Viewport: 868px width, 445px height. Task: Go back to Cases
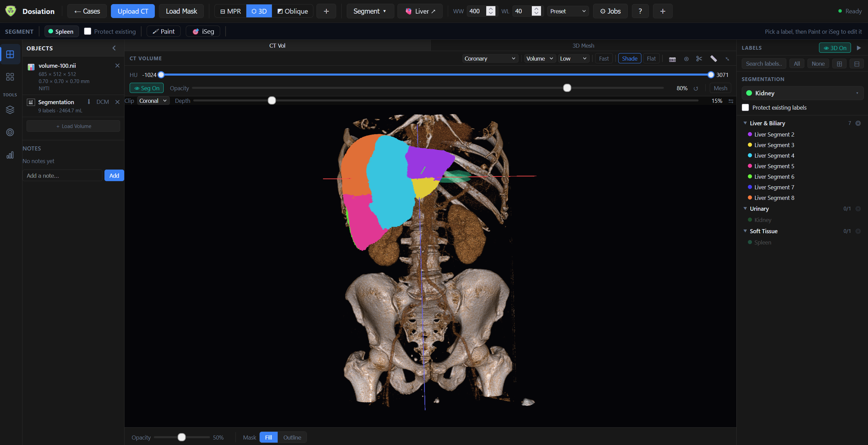(87, 11)
